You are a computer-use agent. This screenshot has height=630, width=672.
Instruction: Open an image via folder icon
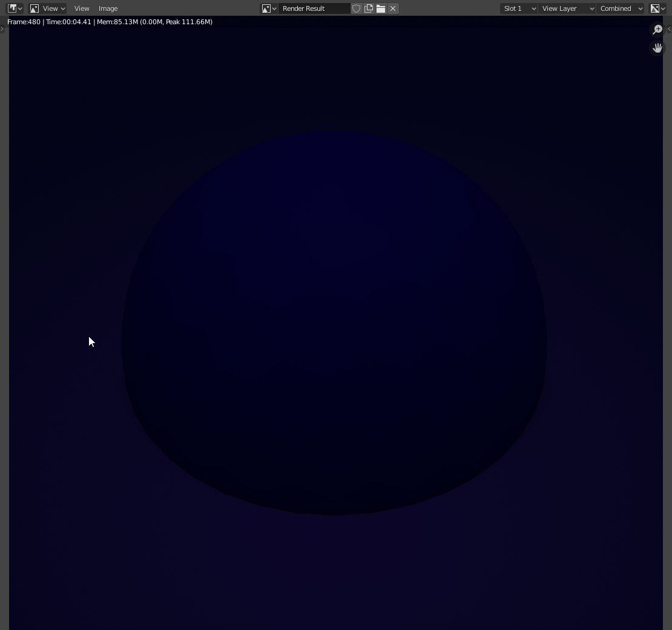point(381,8)
